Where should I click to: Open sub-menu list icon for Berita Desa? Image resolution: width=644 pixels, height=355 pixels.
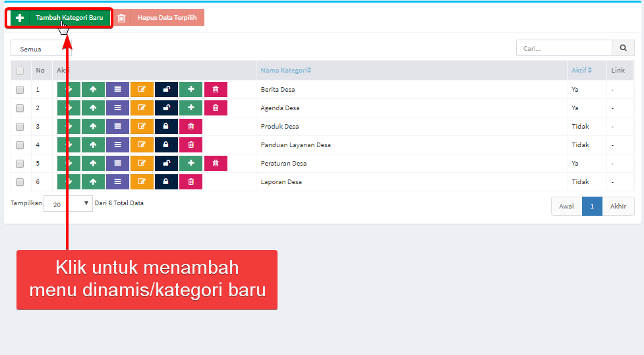(117, 89)
